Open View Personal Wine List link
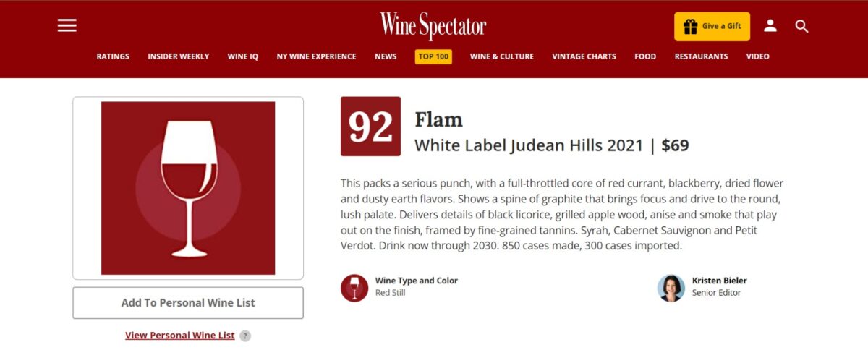Screen dimensions: 868x350 point(180,336)
